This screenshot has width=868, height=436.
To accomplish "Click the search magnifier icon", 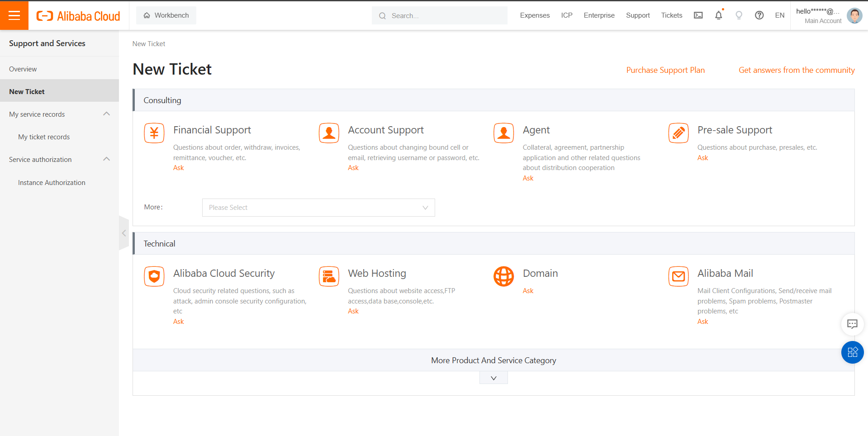I will point(383,16).
